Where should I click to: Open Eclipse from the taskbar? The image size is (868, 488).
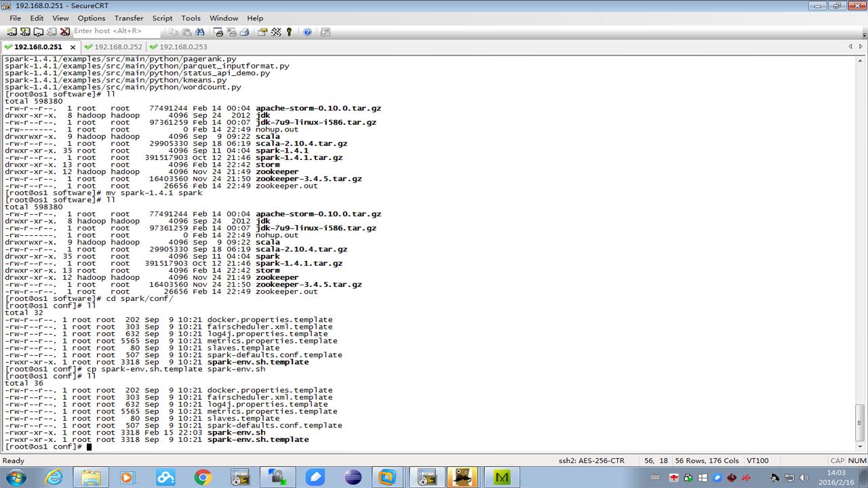click(353, 477)
